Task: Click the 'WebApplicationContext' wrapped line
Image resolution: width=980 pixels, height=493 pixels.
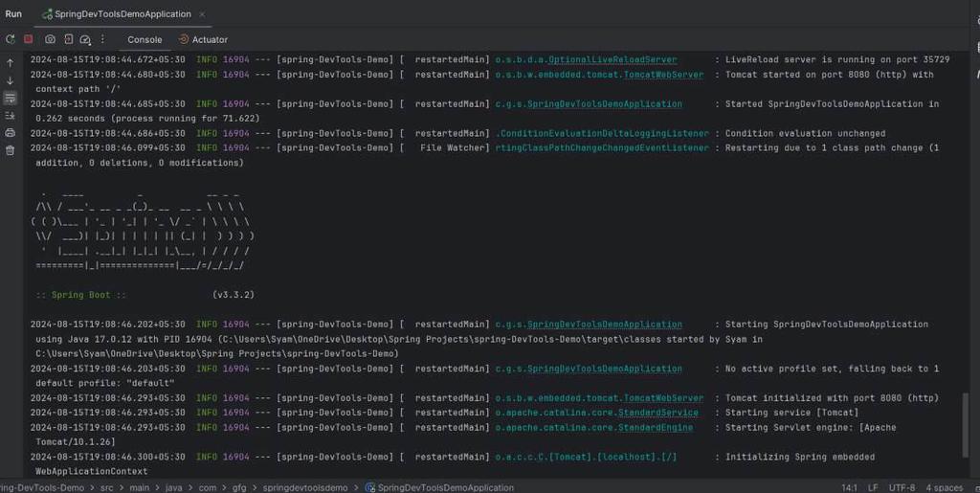Action: pyautogui.click(x=92, y=471)
